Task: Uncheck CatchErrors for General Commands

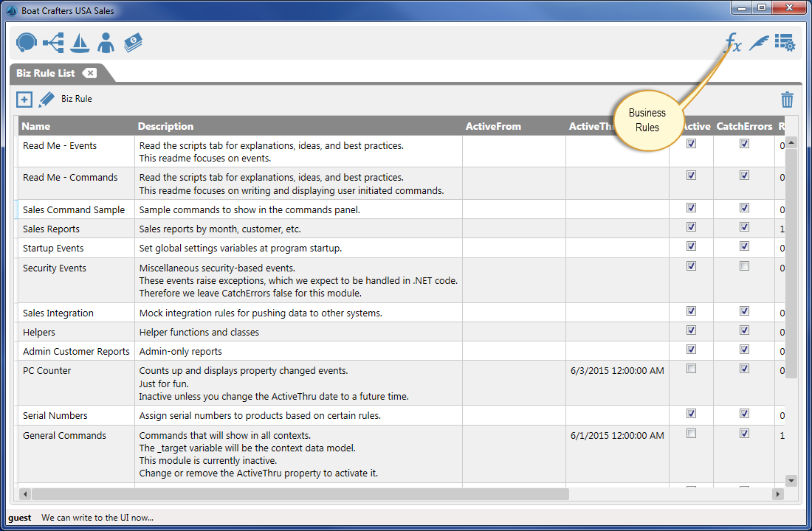Action: [744, 434]
